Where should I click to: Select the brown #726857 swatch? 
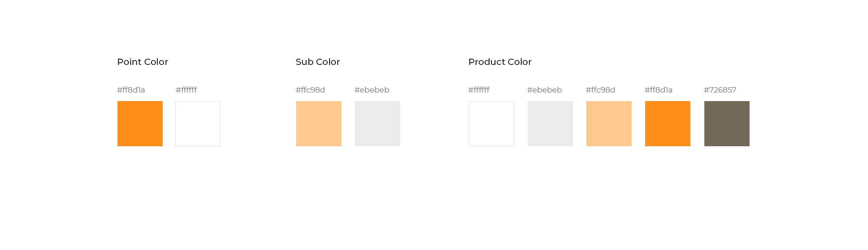(x=727, y=124)
